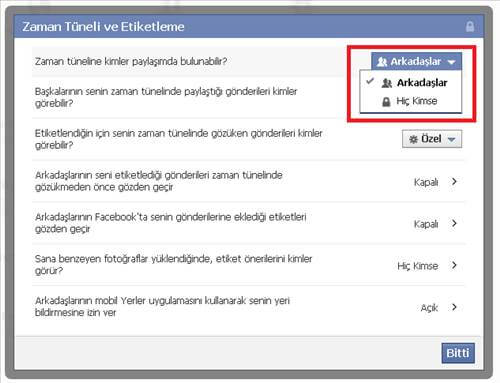Open Kapalı setting for timeline tag review
This screenshot has height=383, width=500.
(435, 182)
